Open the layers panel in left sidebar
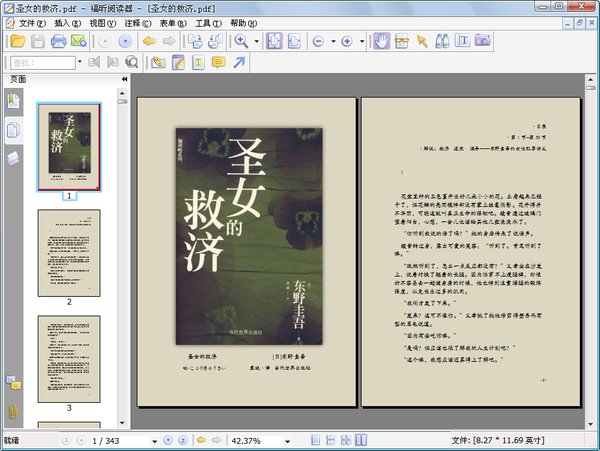The height and width of the screenshot is (451, 600). tap(13, 158)
